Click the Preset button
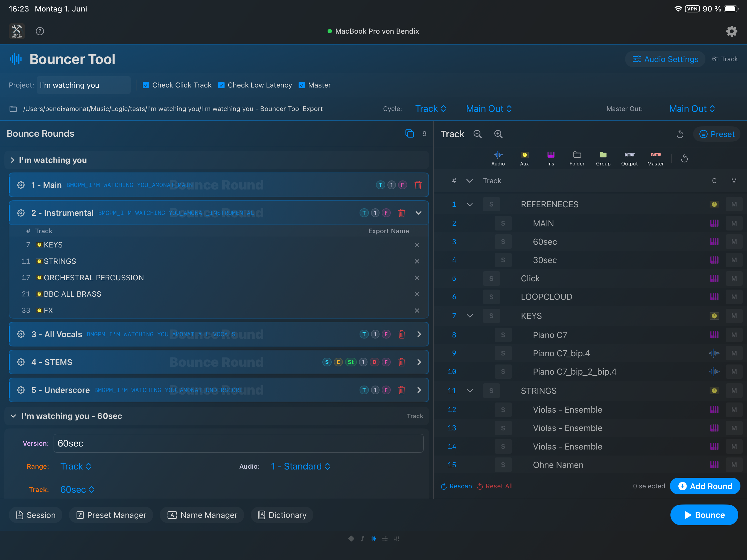Image resolution: width=747 pixels, height=560 pixels. [717, 135]
